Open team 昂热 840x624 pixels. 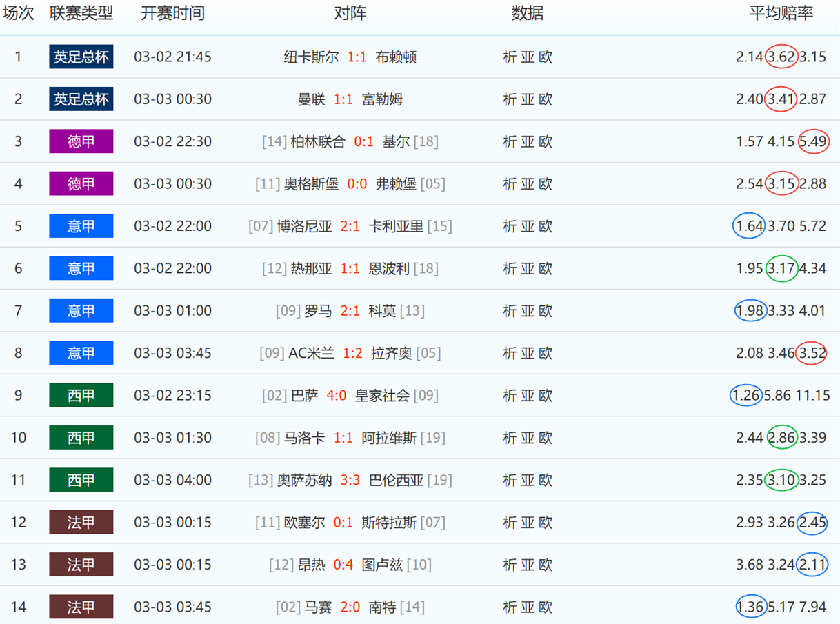[311, 565]
